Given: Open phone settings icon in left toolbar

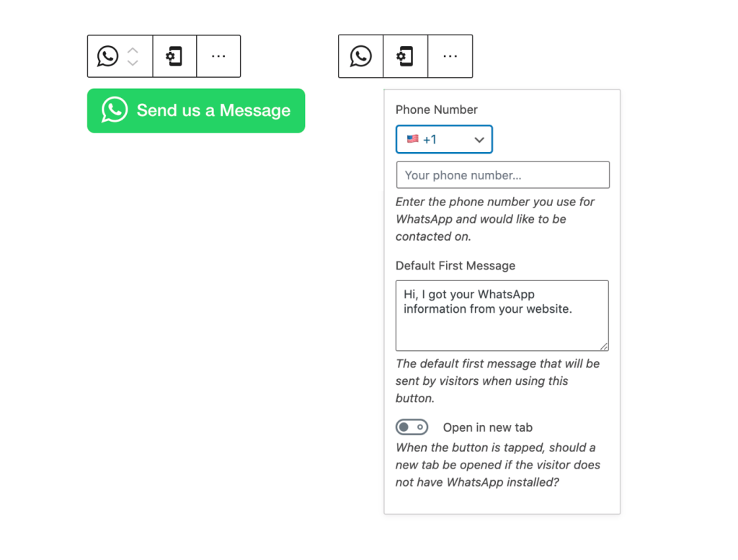Looking at the screenshot, I should pos(174,56).
